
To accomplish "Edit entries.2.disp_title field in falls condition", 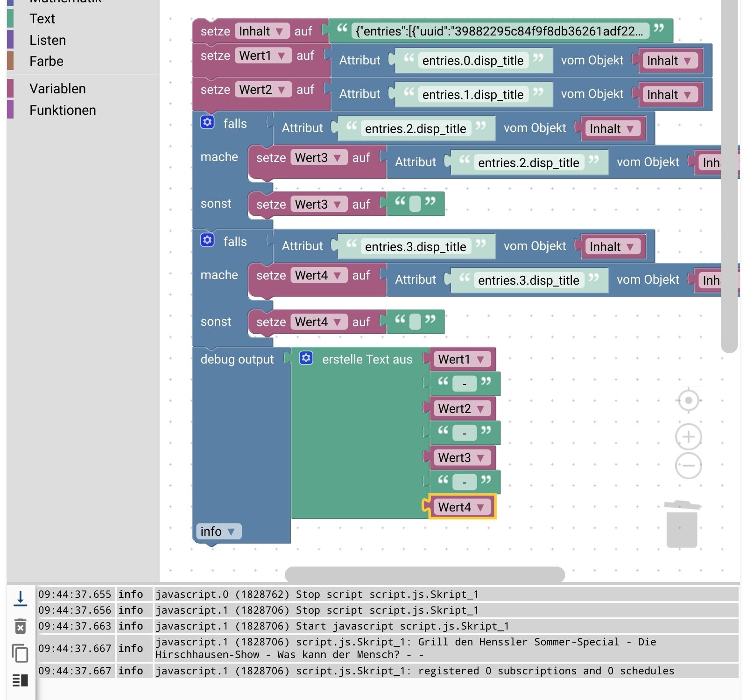I will [416, 129].
